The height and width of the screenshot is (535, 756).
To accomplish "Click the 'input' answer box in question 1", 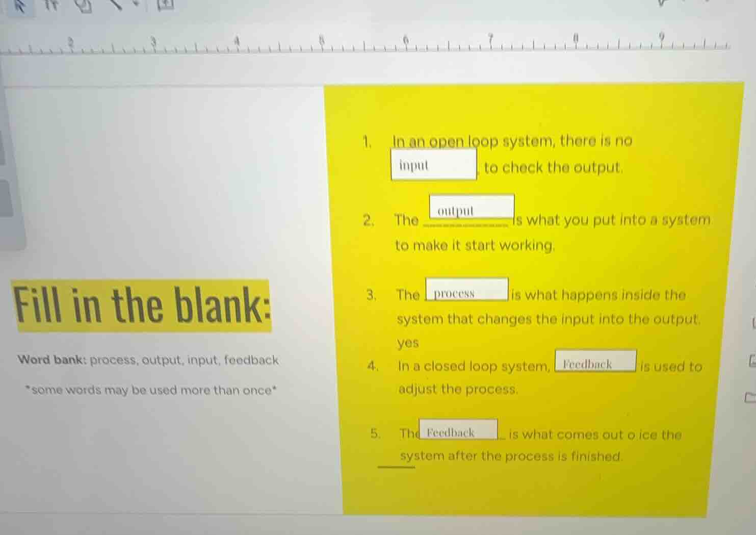I will [433, 165].
